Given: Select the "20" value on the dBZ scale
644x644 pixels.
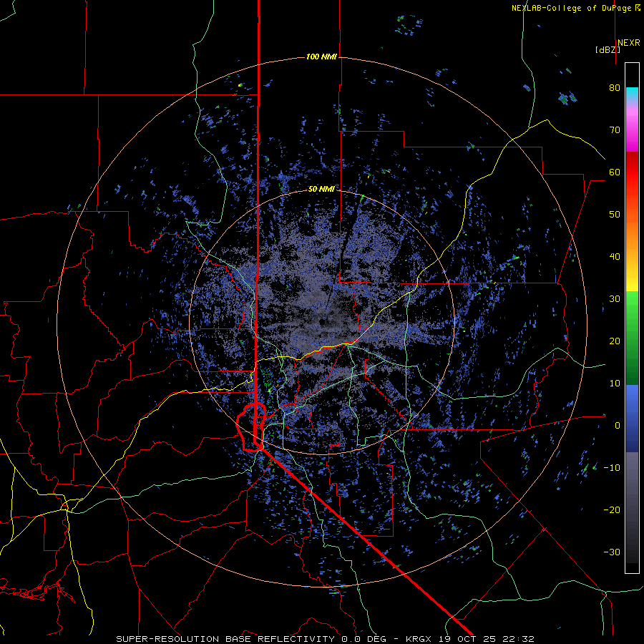Looking at the screenshot, I should point(615,341).
